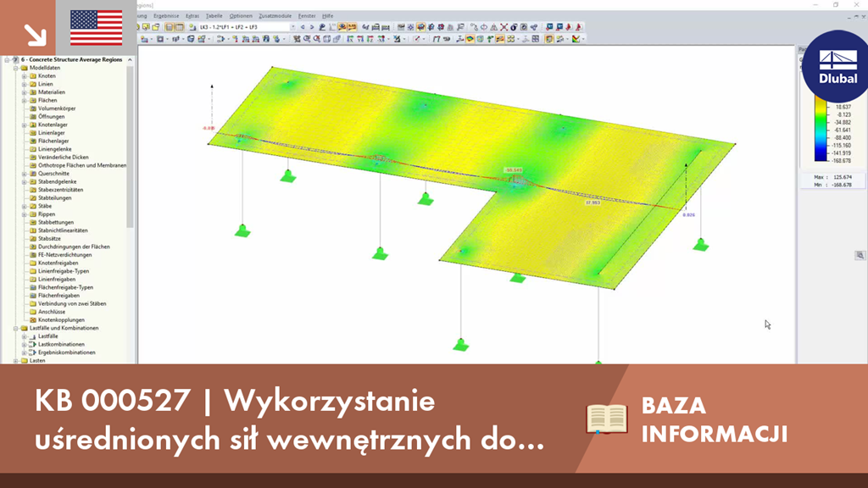Toggle the highlighted orange icon left of the four-squares icon

[x=500, y=39]
